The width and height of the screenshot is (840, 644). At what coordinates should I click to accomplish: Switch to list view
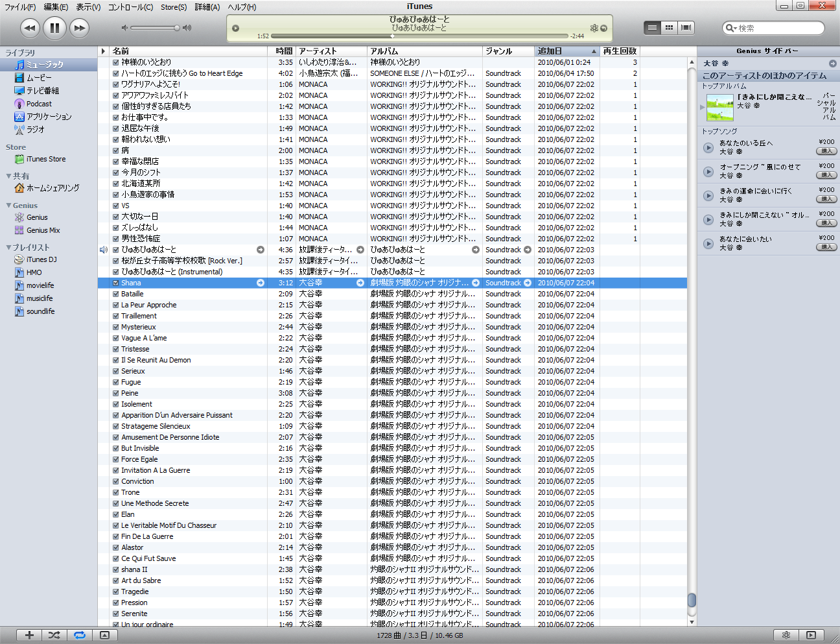click(x=652, y=27)
